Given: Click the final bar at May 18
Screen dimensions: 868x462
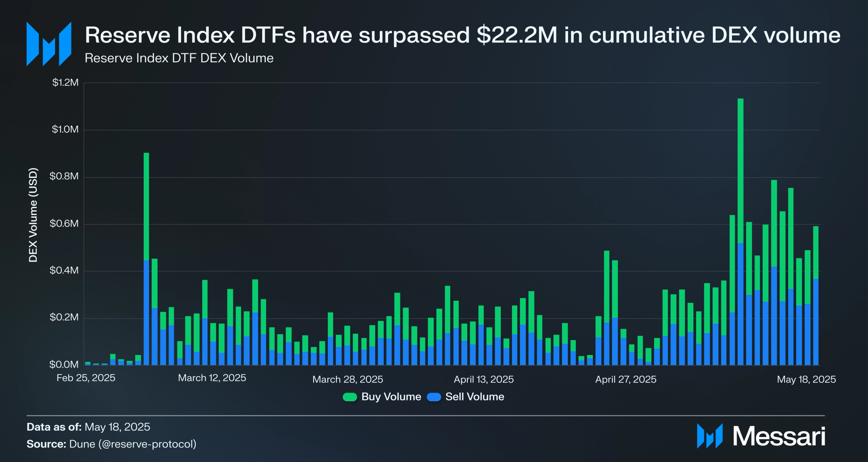Looking at the screenshot, I should pos(816,296).
